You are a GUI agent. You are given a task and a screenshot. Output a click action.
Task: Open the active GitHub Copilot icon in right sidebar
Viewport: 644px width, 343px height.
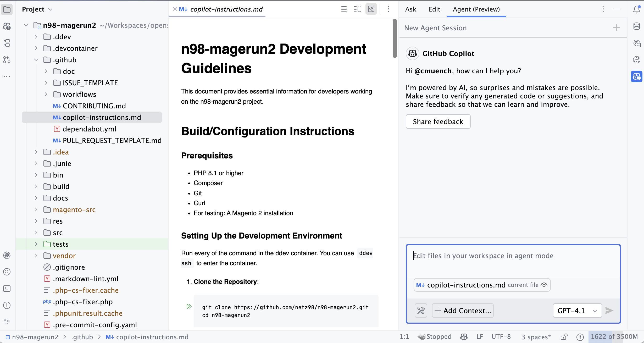click(637, 76)
